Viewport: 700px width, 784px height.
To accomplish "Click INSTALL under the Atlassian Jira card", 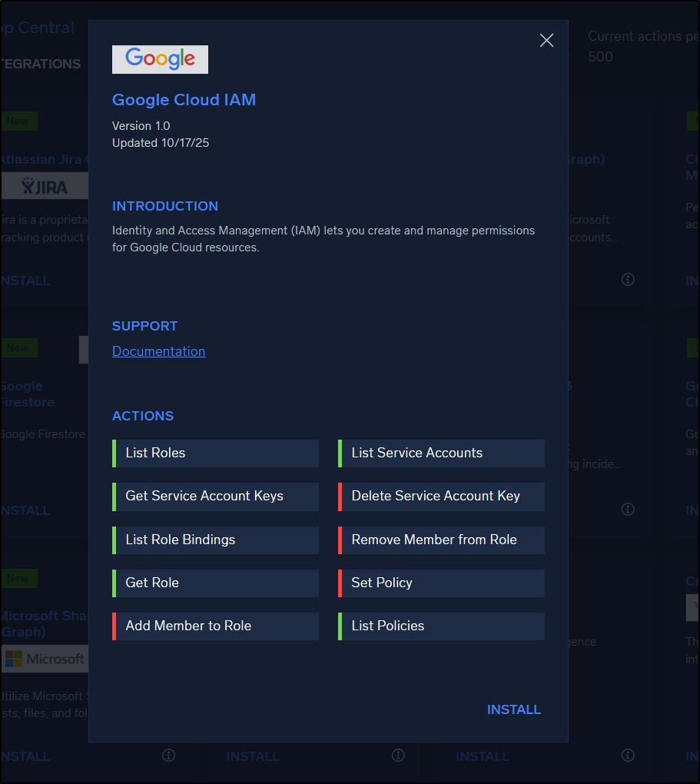I will point(26,281).
